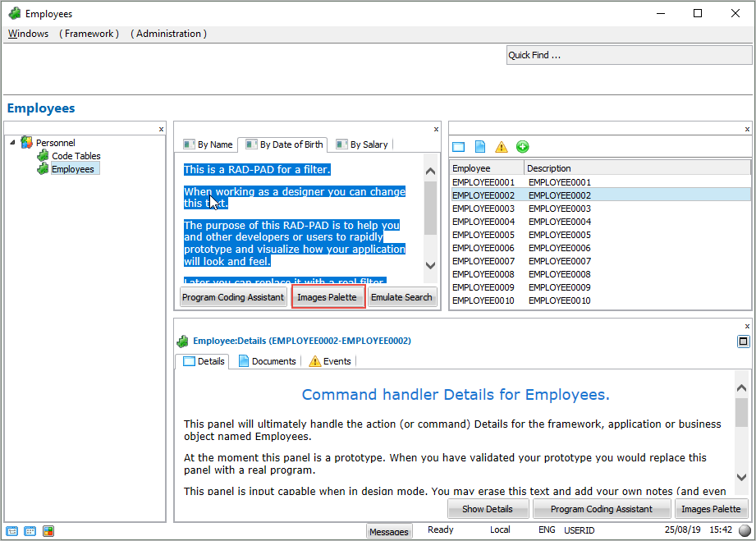Click the Documents page icon in list toolbar

click(x=480, y=147)
